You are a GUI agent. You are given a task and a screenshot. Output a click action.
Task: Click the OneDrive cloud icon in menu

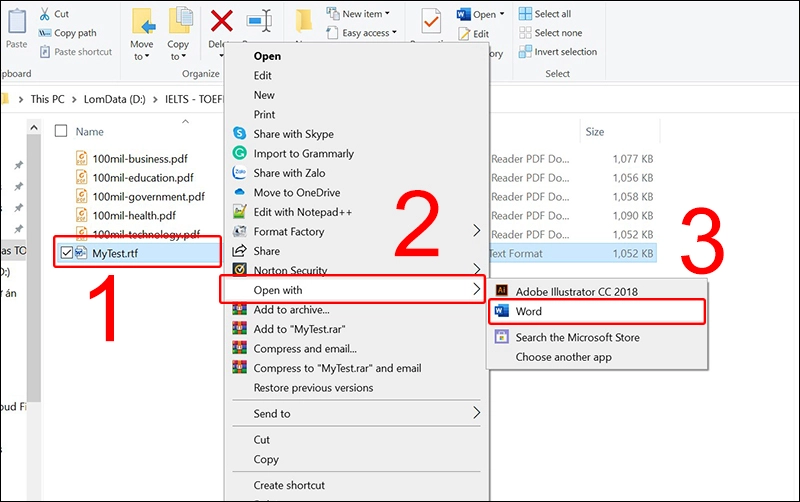239,192
